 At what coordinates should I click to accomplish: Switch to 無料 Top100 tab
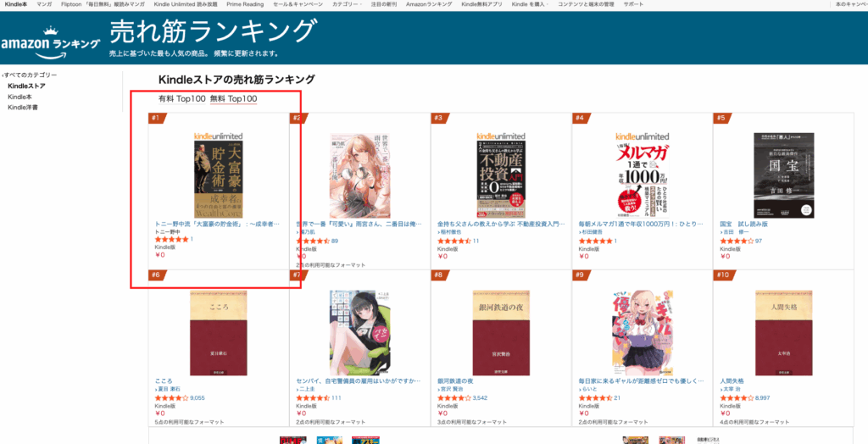click(x=234, y=99)
